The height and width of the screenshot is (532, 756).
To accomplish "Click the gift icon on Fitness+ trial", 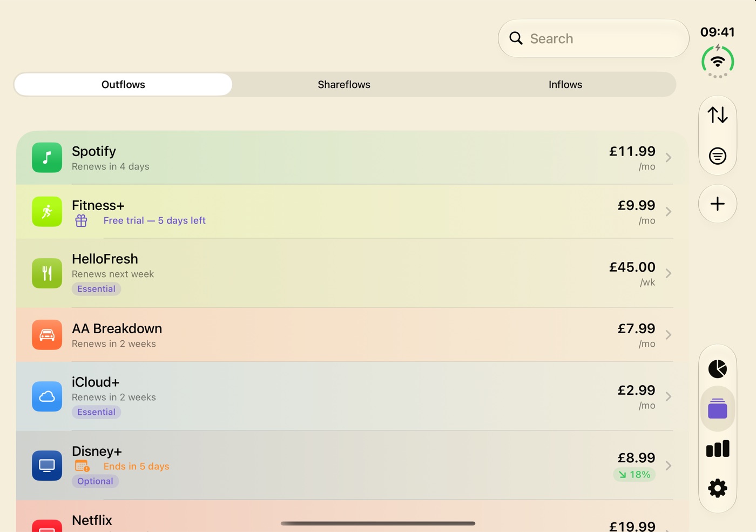I will tap(81, 220).
